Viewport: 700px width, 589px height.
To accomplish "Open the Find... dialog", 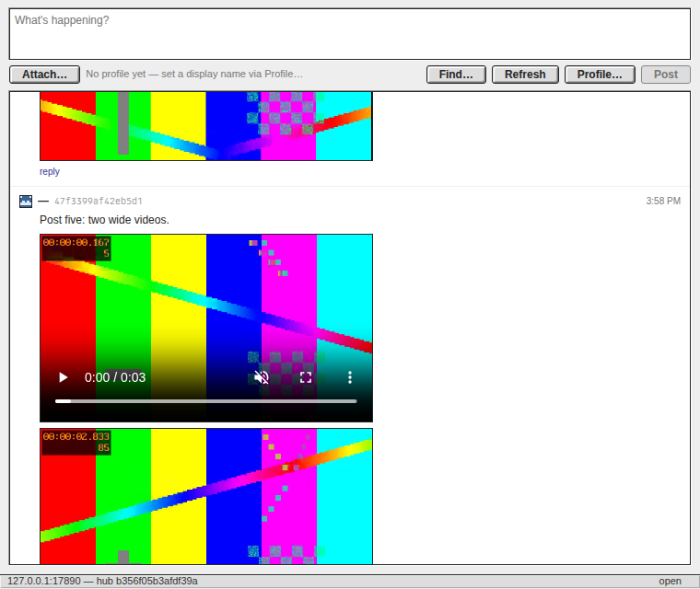I will [456, 74].
